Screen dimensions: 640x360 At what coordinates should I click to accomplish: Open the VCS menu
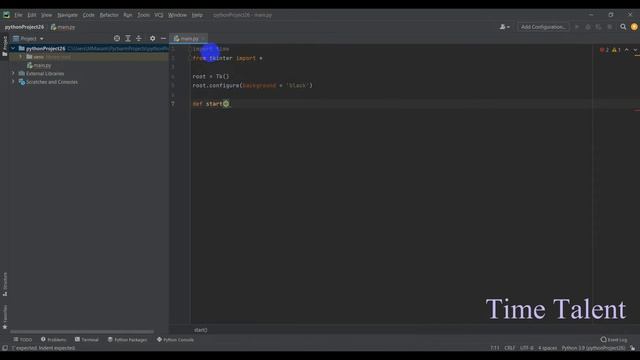pos(159,15)
